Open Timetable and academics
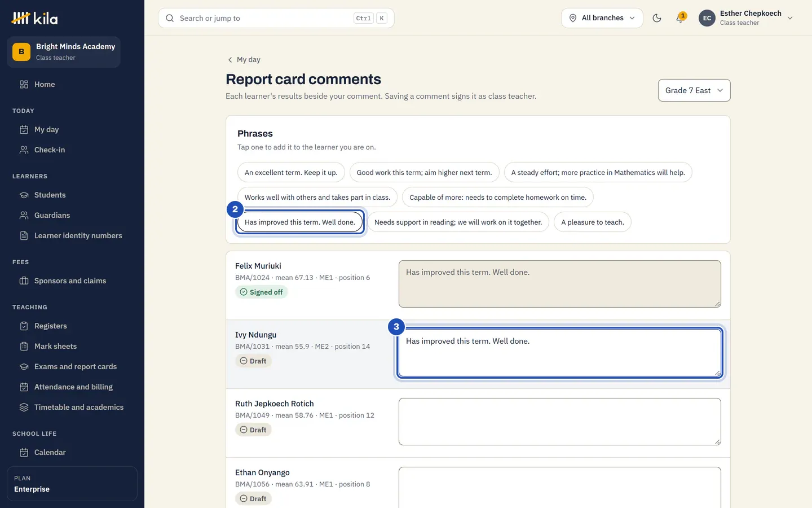This screenshot has width=812, height=508. click(72, 407)
